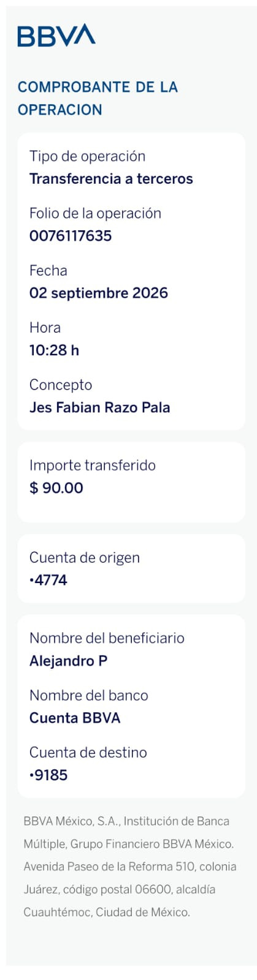Click the Hora label

pos(45,328)
